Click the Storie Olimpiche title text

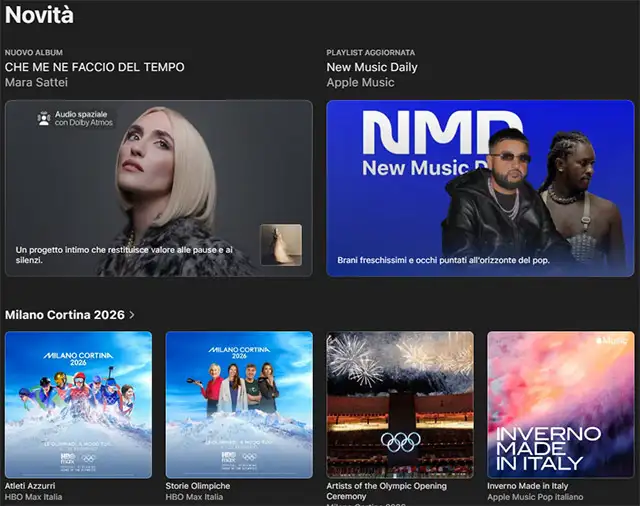tap(198, 486)
